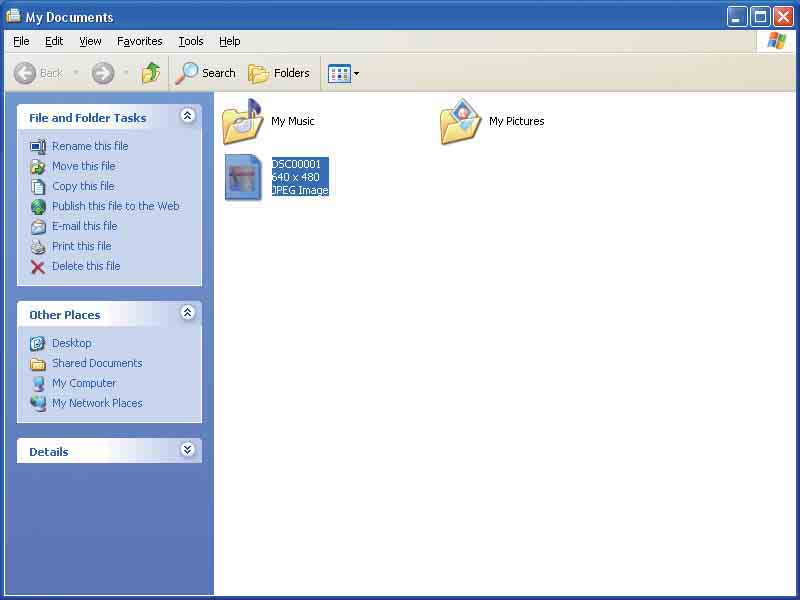Open the Help menu
The image size is (800, 600).
point(230,41)
